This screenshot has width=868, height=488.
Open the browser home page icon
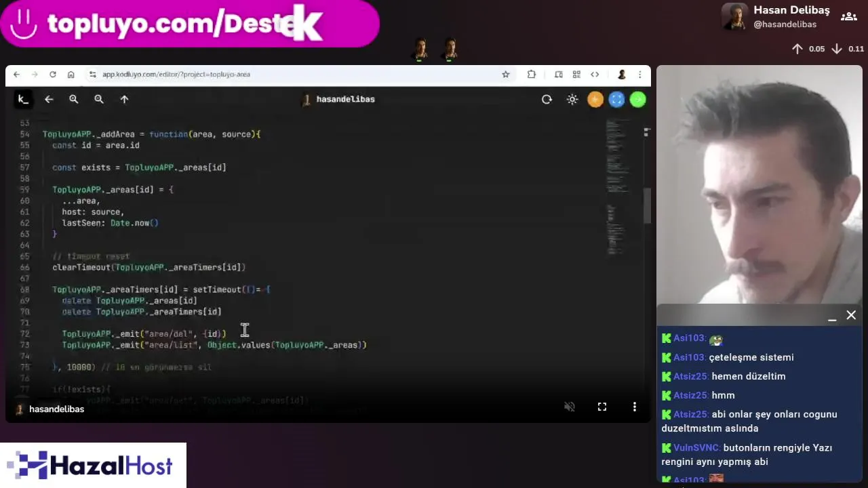click(71, 75)
